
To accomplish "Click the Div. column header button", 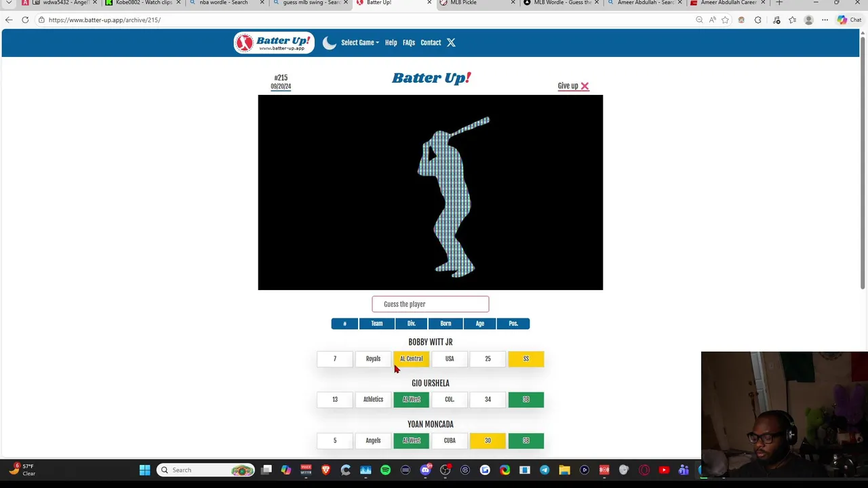I will tap(411, 324).
